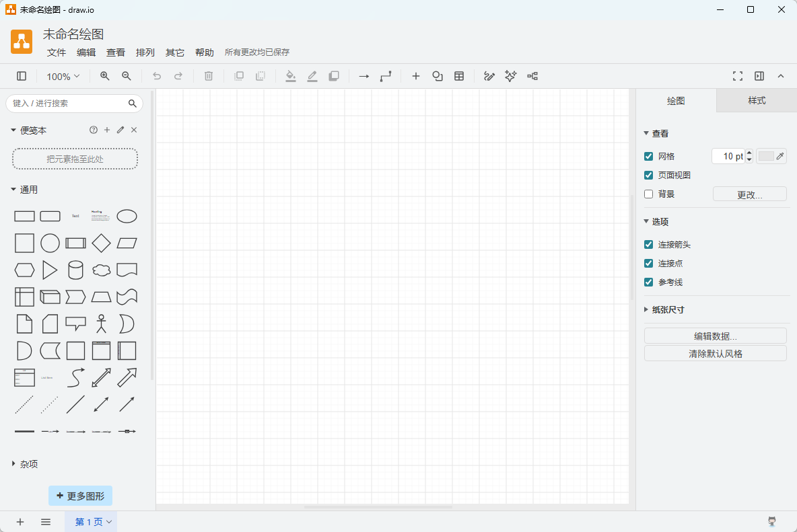The image size is (797, 532).
Task: Select the cloud shape in 通用 palette
Action: 101,270
